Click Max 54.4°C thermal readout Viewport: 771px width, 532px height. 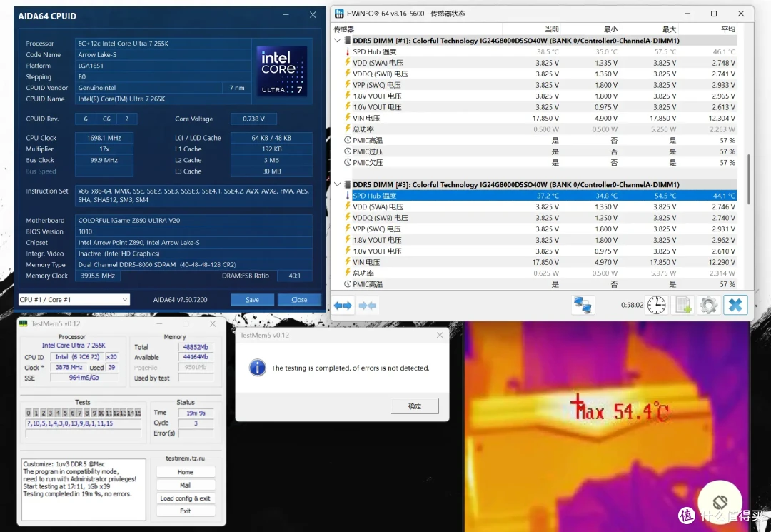tap(624, 411)
